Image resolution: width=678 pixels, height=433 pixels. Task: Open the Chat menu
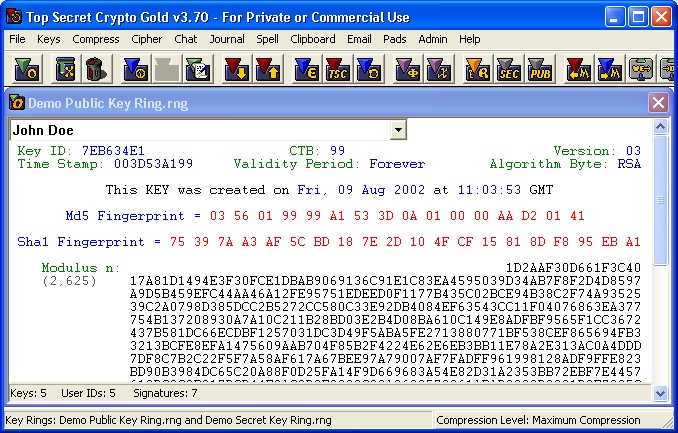point(185,39)
